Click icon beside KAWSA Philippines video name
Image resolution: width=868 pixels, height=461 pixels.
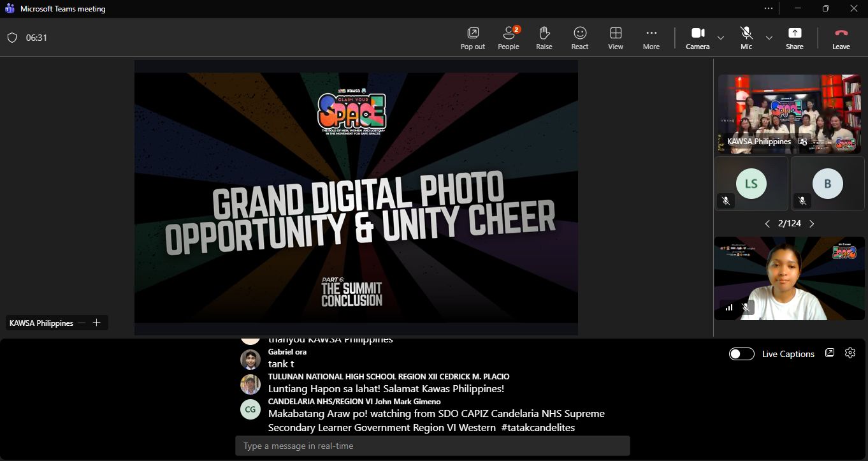click(x=803, y=142)
